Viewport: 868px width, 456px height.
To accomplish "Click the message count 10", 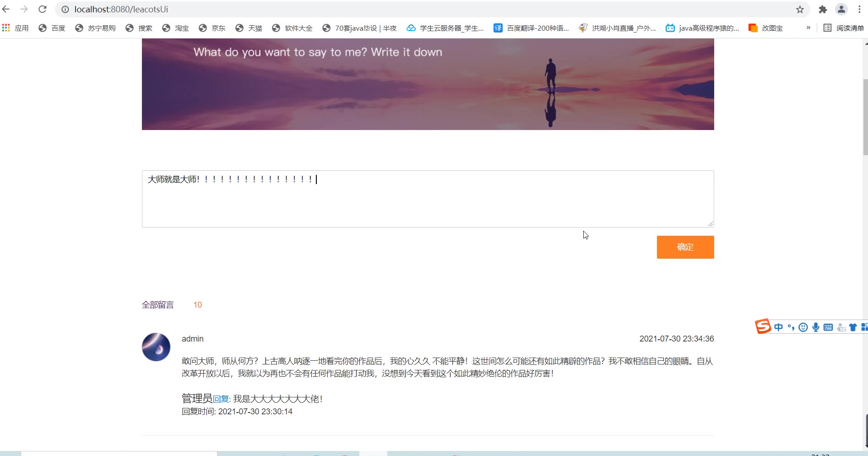I will pos(198,305).
